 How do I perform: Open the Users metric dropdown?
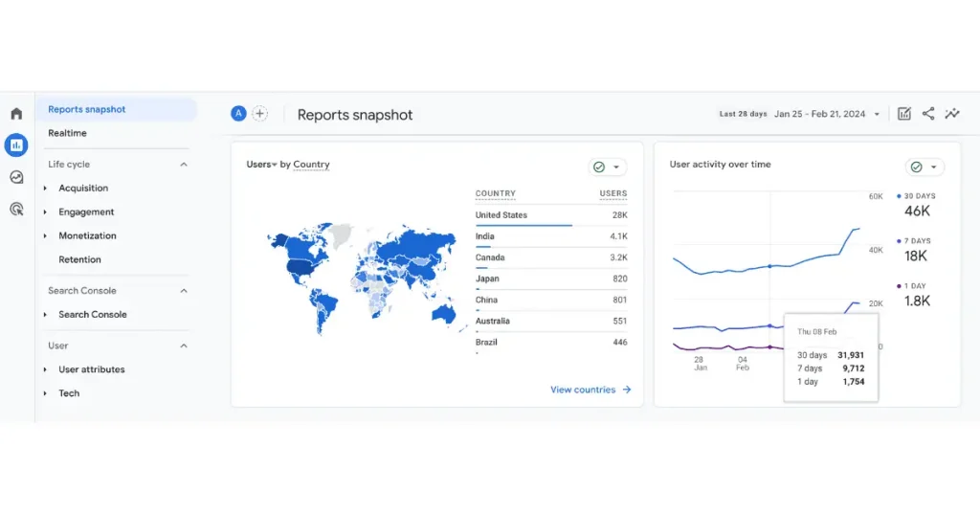[261, 165]
